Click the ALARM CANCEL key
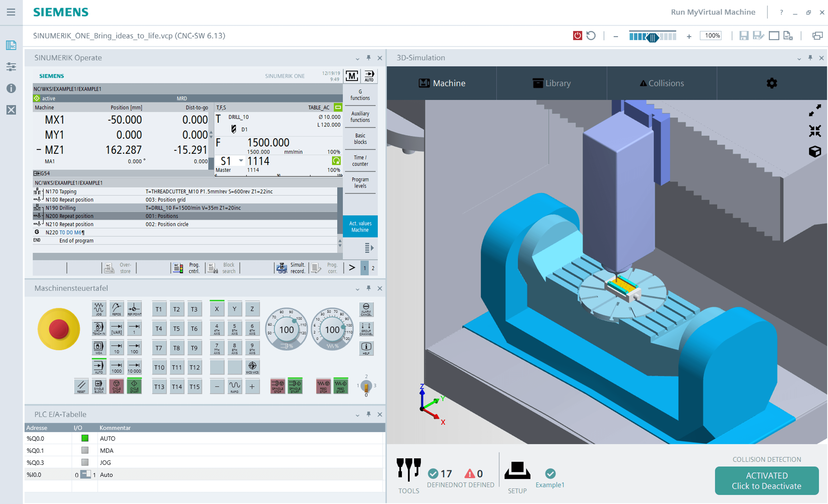This screenshot has height=504, width=828. click(x=366, y=309)
